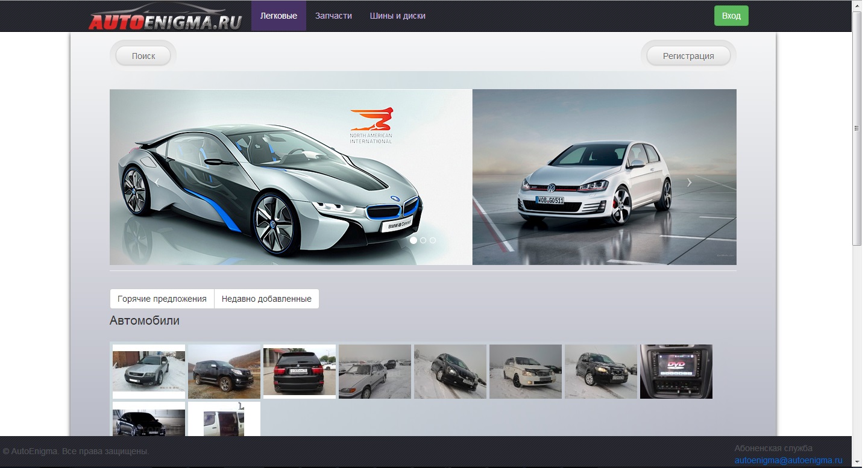
Task: Click the autoenigma@autoenigma.ru email link
Action: click(788, 460)
